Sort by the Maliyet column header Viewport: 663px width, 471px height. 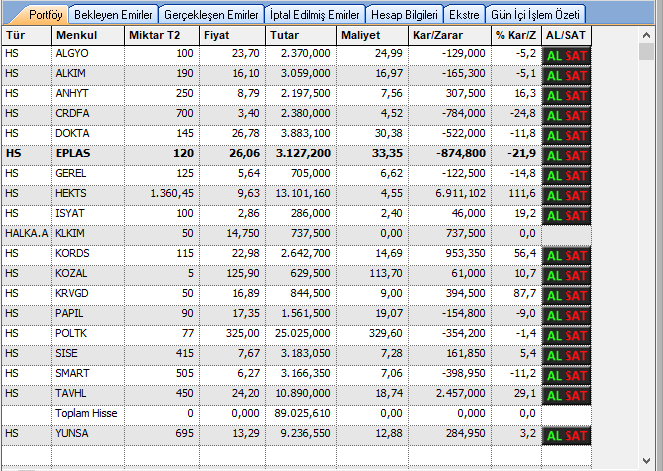[x=373, y=36]
